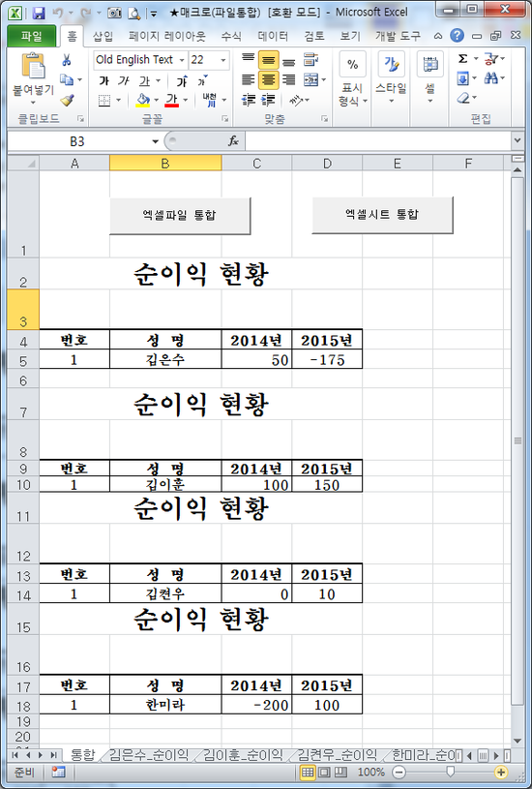The height and width of the screenshot is (789, 532).
Task: Switch to the 김은수_순이익 sheet tab
Action: (149, 755)
